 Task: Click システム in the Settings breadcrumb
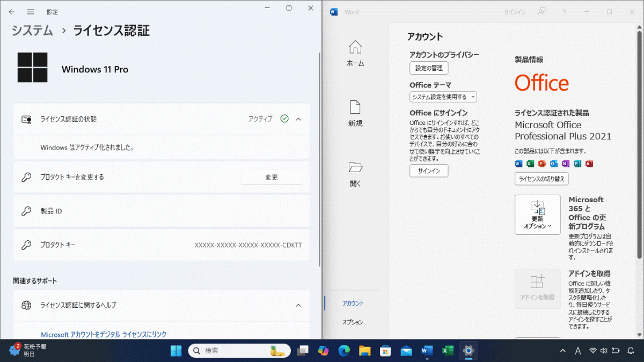pyautogui.click(x=33, y=31)
